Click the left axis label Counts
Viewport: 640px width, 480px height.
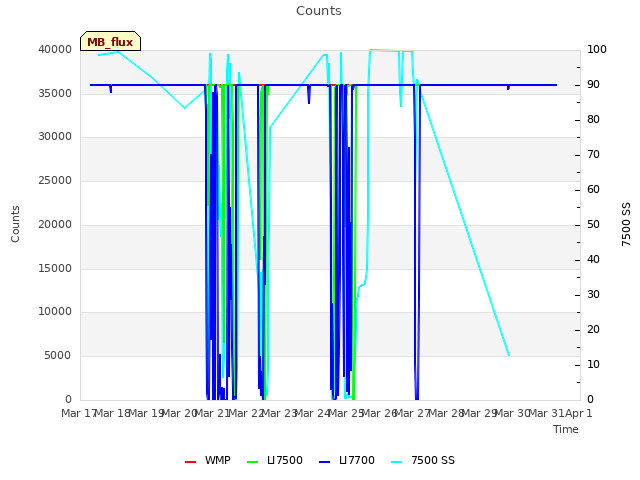(15, 224)
